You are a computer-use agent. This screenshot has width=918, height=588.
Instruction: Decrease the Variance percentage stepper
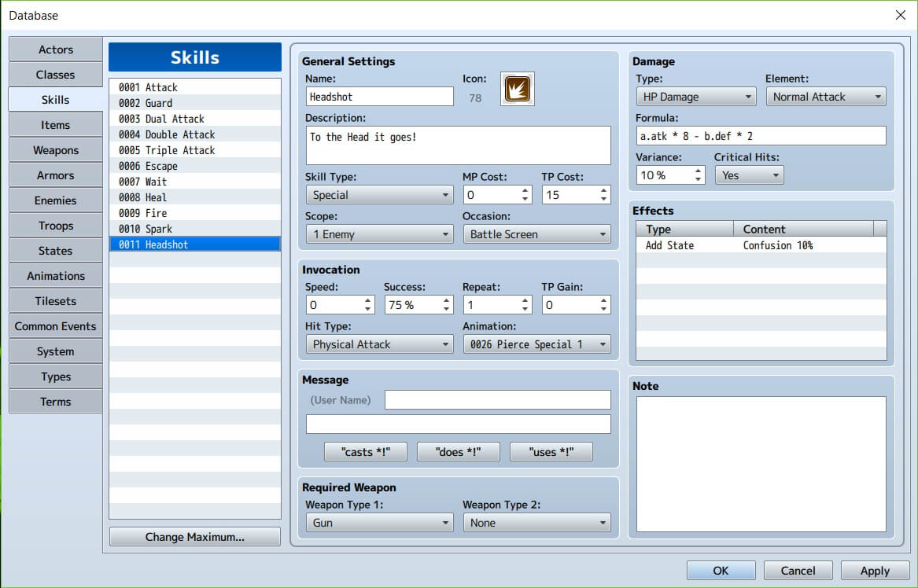point(699,179)
